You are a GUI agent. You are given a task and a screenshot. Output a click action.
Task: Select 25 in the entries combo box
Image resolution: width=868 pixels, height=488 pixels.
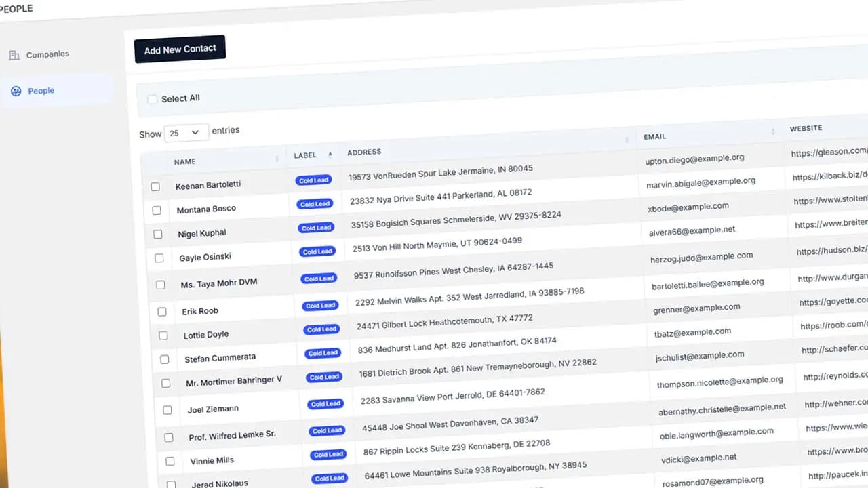click(x=185, y=132)
